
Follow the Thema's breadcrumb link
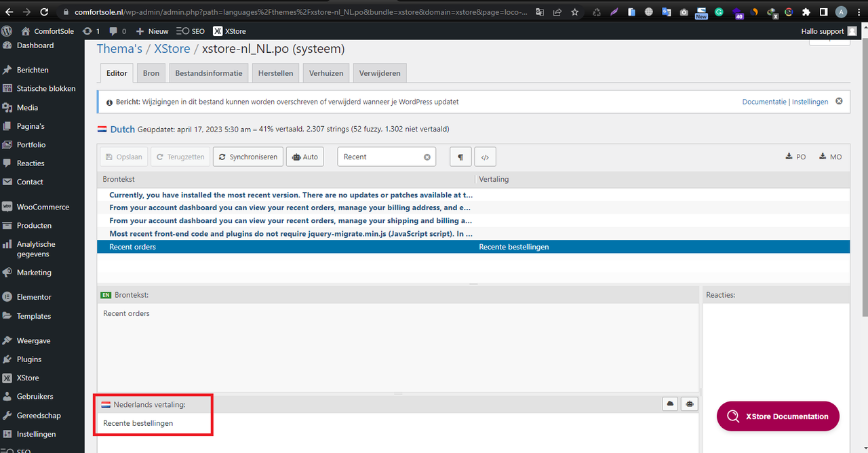[119, 49]
